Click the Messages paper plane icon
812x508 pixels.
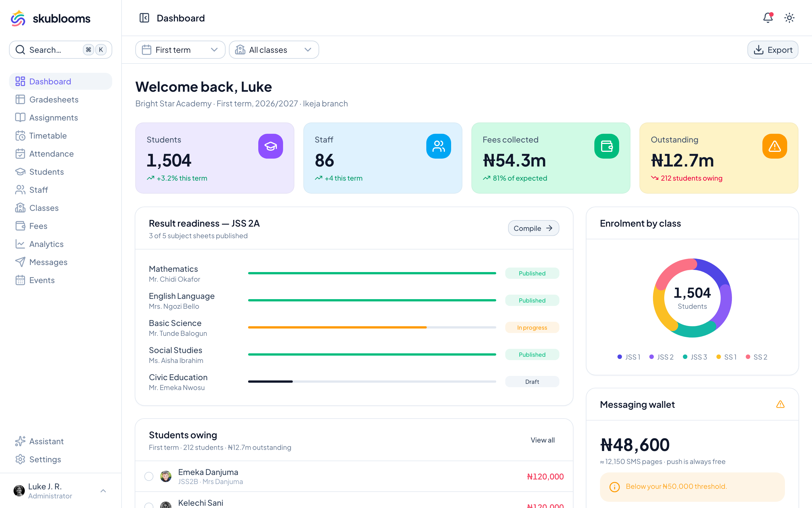[x=20, y=262]
